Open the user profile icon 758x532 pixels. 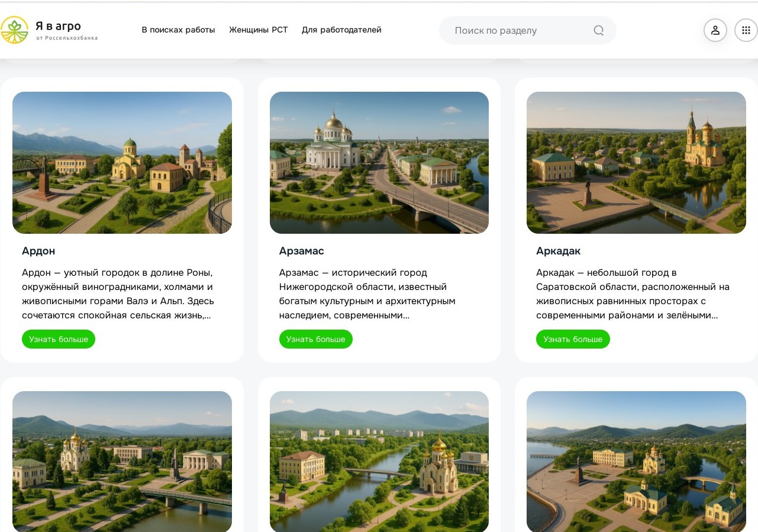(715, 30)
